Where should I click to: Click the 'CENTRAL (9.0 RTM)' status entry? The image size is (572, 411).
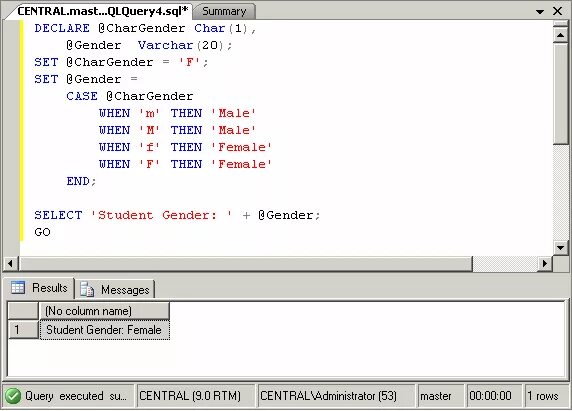click(x=190, y=396)
